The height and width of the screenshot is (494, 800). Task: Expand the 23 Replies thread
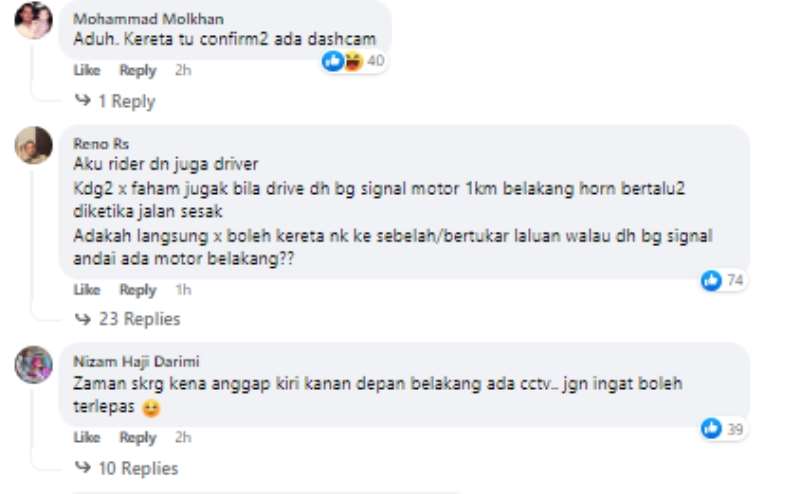128,319
